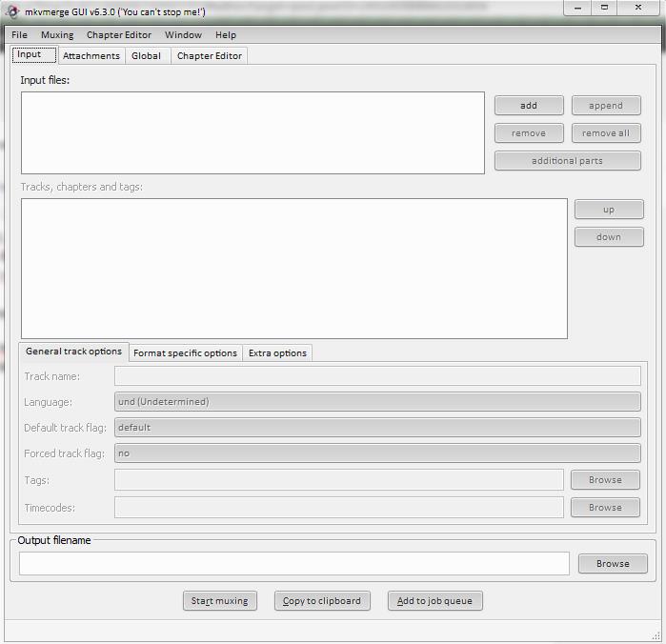Close the mkvmerge GUI window

(638, 8)
